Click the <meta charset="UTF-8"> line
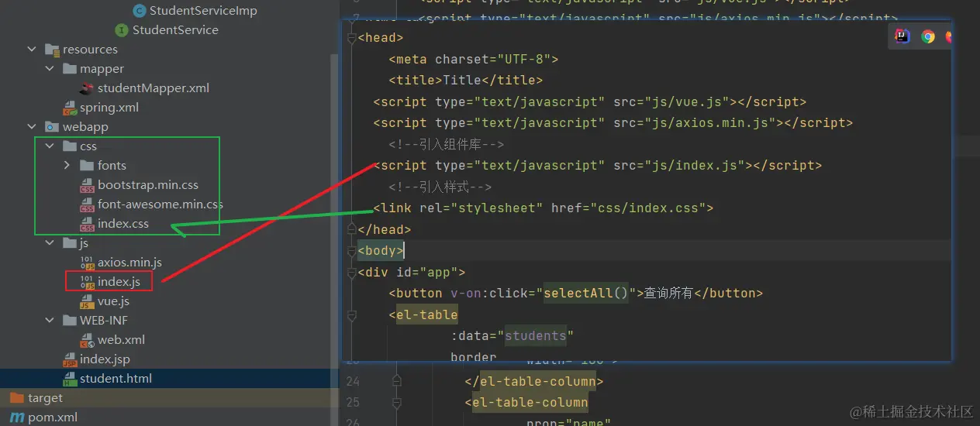The height and width of the screenshot is (426, 980). pos(474,59)
